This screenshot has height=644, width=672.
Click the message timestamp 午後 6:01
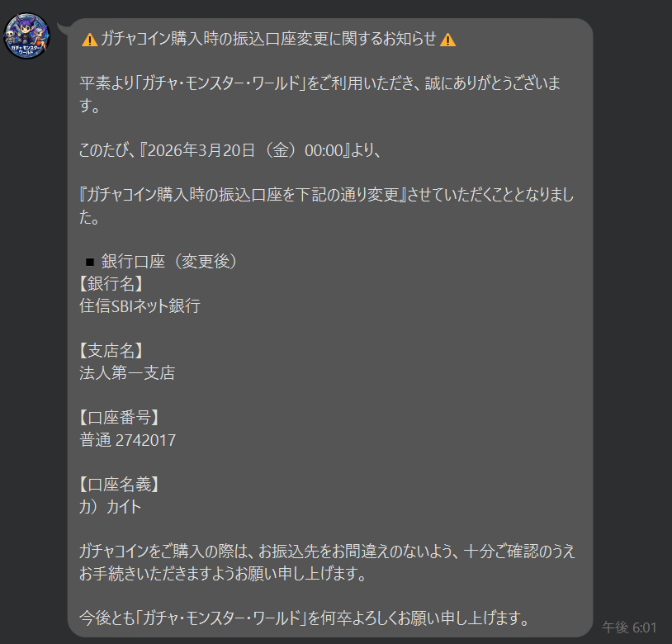point(629,627)
